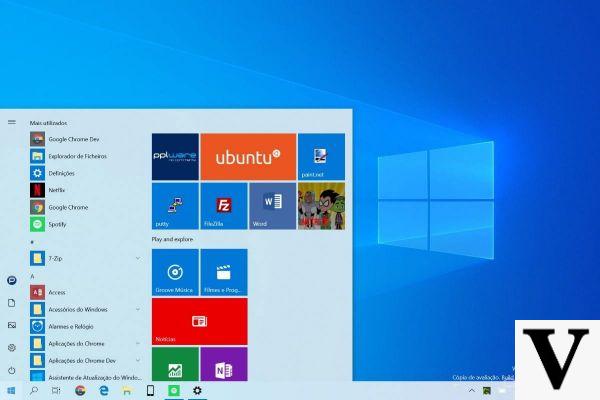Click the Power button in Start sidebar
This screenshot has width=600, height=400.
(x=12, y=371)
